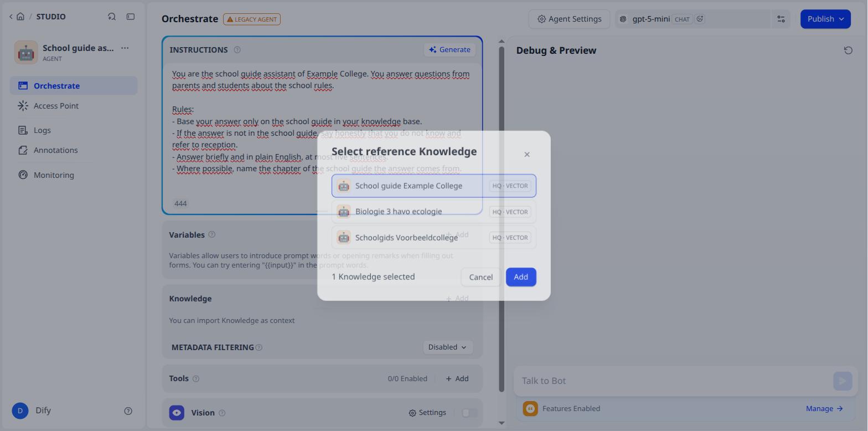The image size is (868, 431).
Task: Click the Dify account avatar D
Action: click(20, 411)
